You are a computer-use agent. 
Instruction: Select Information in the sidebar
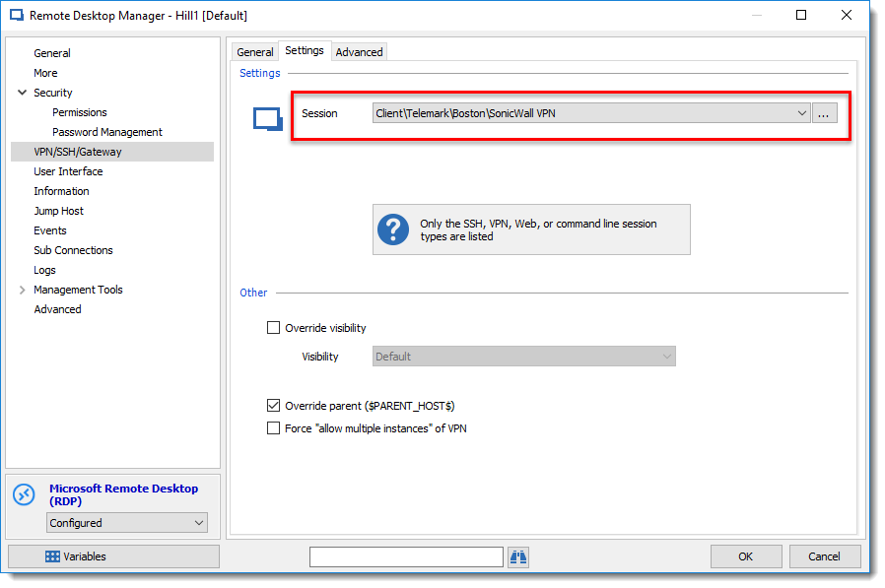pos(61,191)
